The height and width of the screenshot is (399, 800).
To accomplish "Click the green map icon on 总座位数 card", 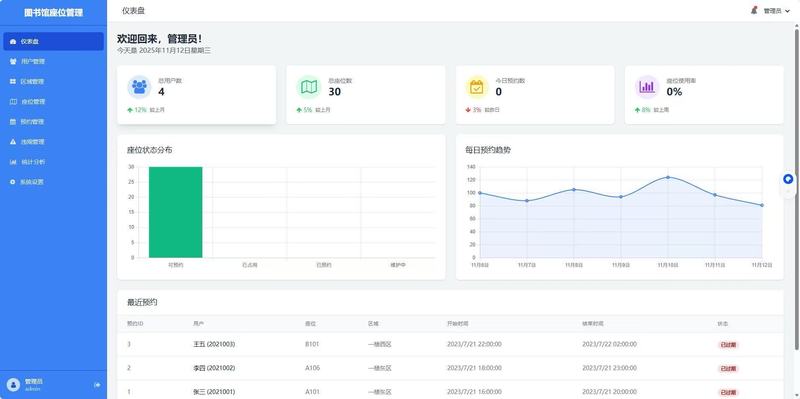I will (x=309, y=87).
